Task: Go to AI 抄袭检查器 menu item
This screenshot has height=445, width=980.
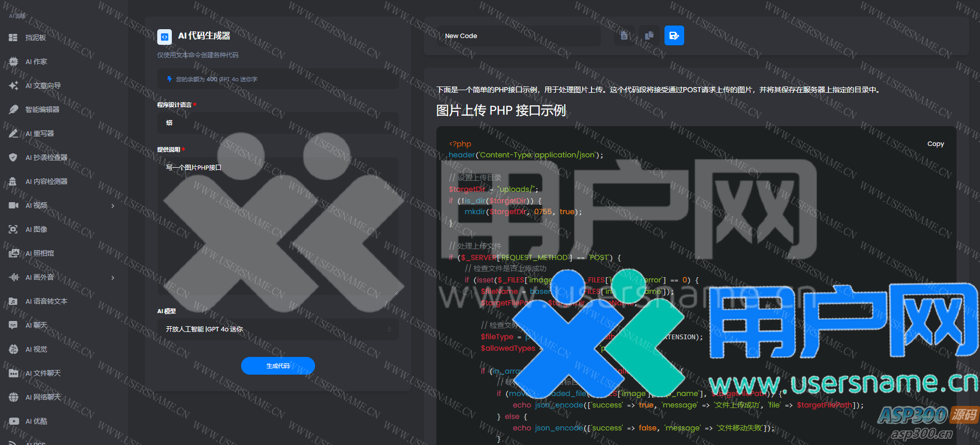Action: pyautogui.click(x=46, y=157)
